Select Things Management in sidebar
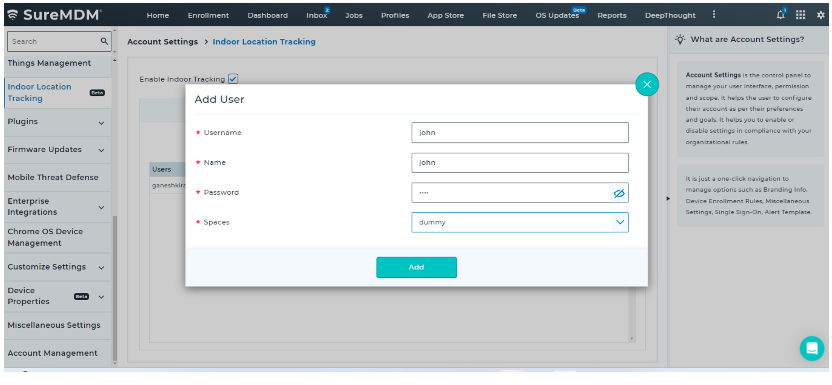The height and width of the screenshot is (385, 832). coord(49,63)
